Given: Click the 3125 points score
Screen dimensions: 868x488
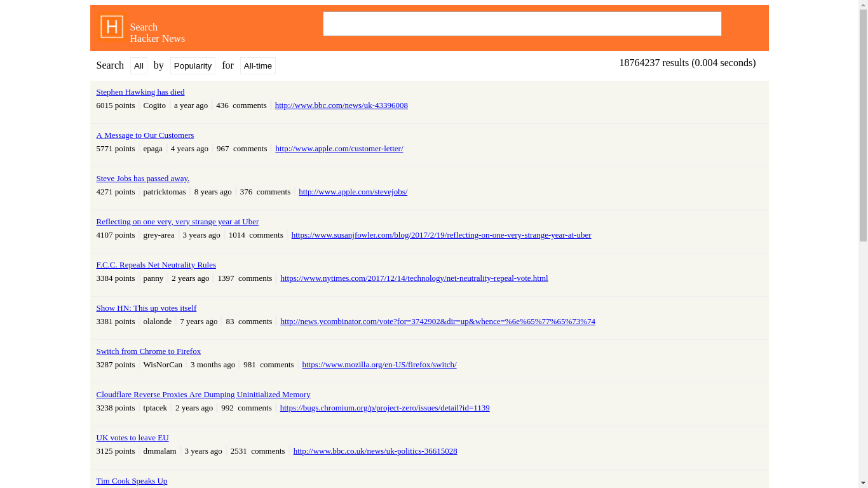Looking at the screenshot, I should (116, 451).
